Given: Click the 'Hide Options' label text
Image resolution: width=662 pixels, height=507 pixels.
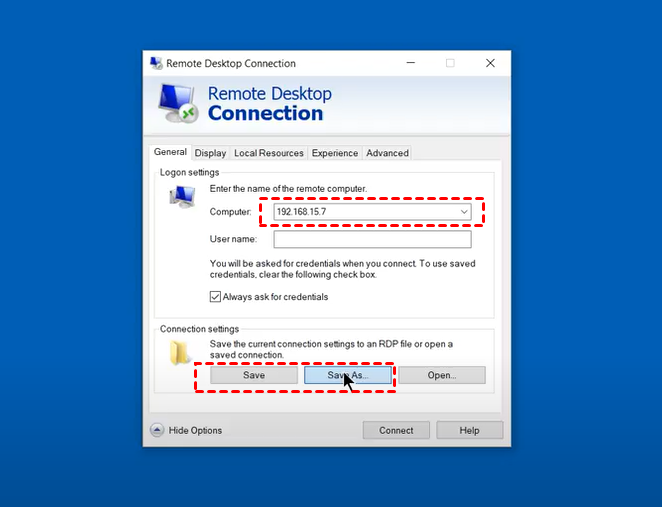Looking at the screenshot, I should point(195,430).
